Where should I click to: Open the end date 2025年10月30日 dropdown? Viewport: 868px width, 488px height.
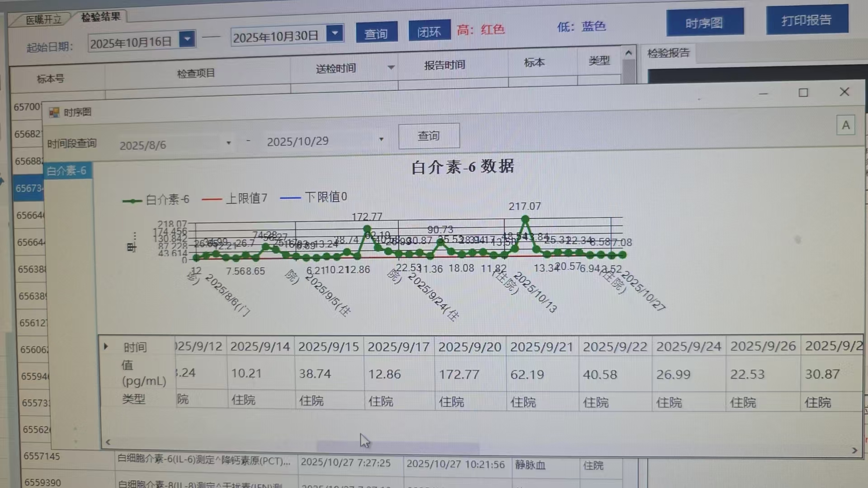pos(335,33)
